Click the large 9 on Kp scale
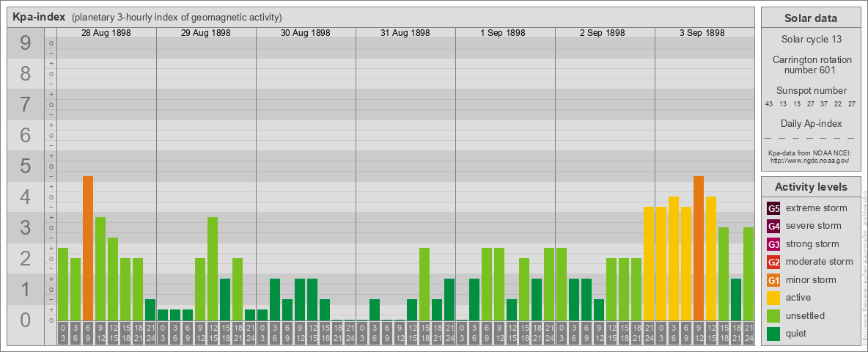 [26, 43]
